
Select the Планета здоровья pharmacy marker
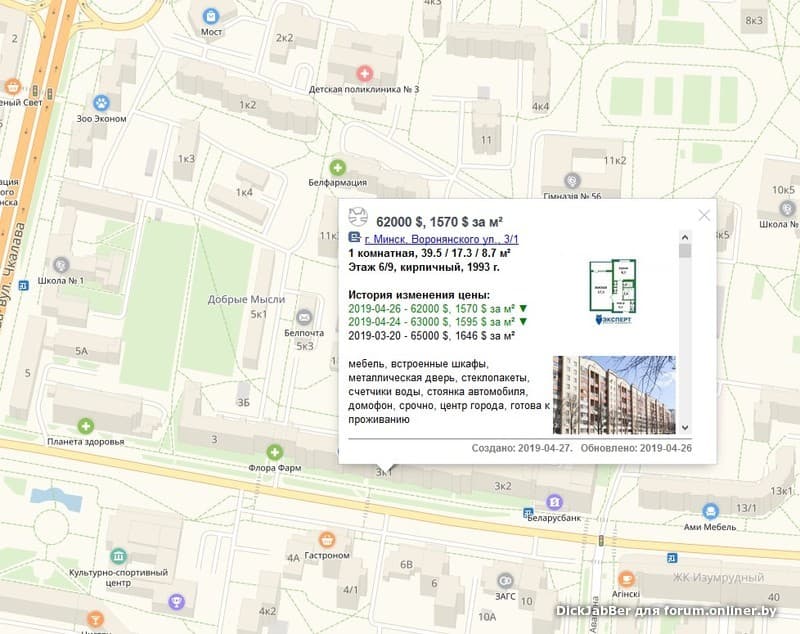tap(86, 426)
